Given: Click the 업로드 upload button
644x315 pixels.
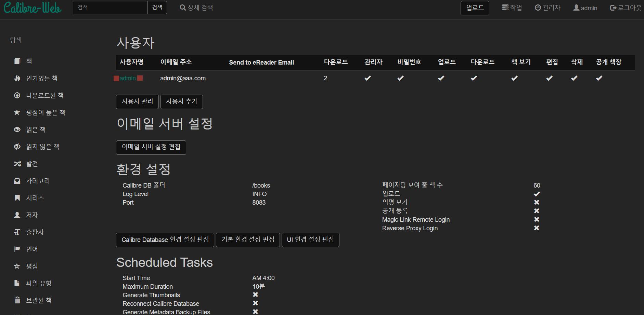Looking at the screenshot, I should 475,8.
